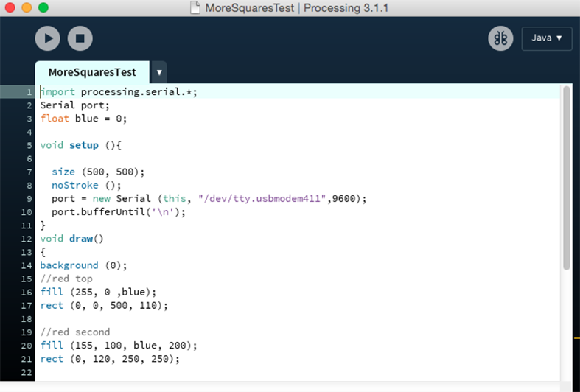Click the document icon in title bar
Image resolution: width=580 pixels, height=392 pixels.
(x=195, y=8)
